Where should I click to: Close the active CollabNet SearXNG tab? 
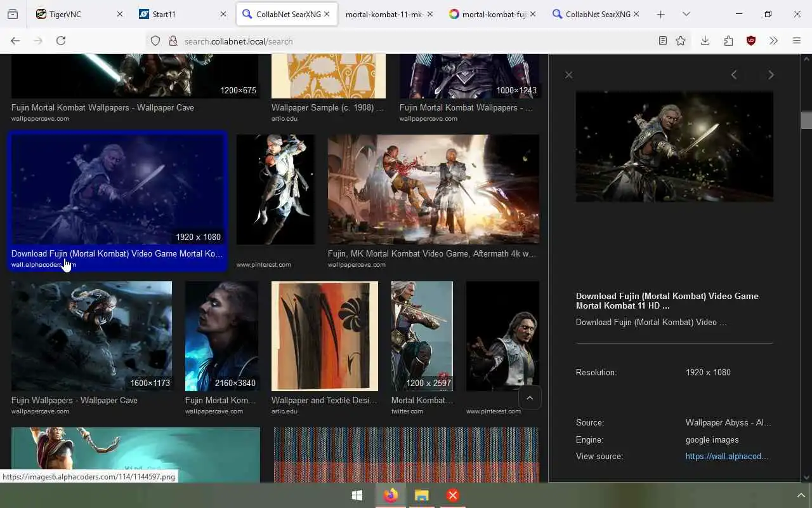tap(327, 14)
